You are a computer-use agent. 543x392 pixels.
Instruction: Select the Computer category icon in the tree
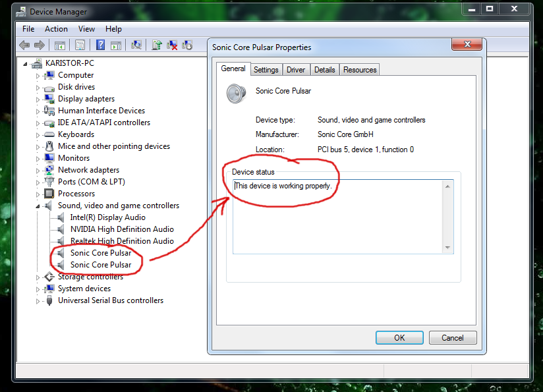pos(49,75)
